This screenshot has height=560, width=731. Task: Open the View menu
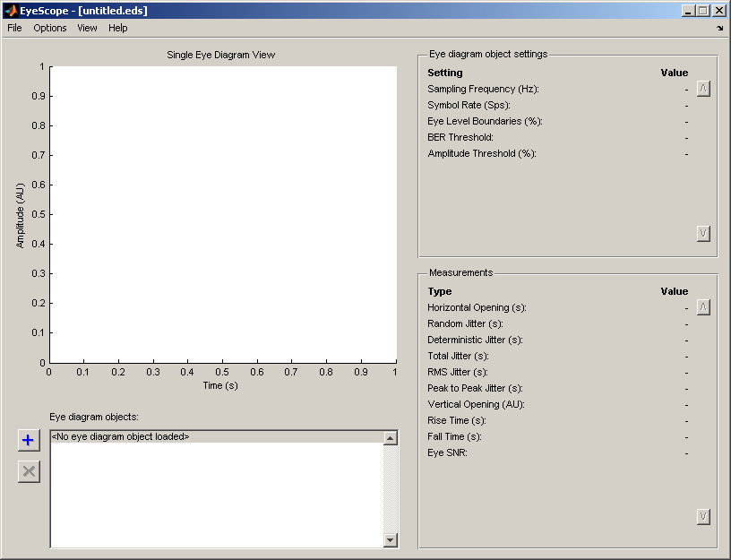pyautogui.click(x=87, y=28)
